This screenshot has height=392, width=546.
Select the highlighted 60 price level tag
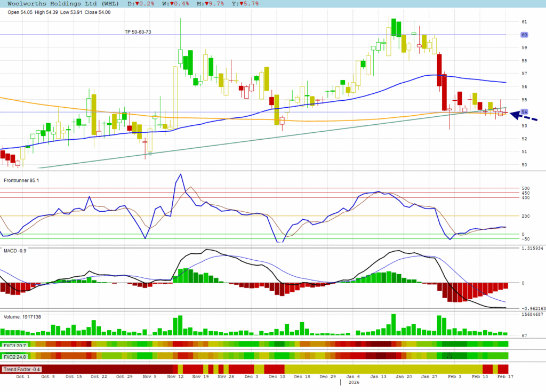click(524, 35)
